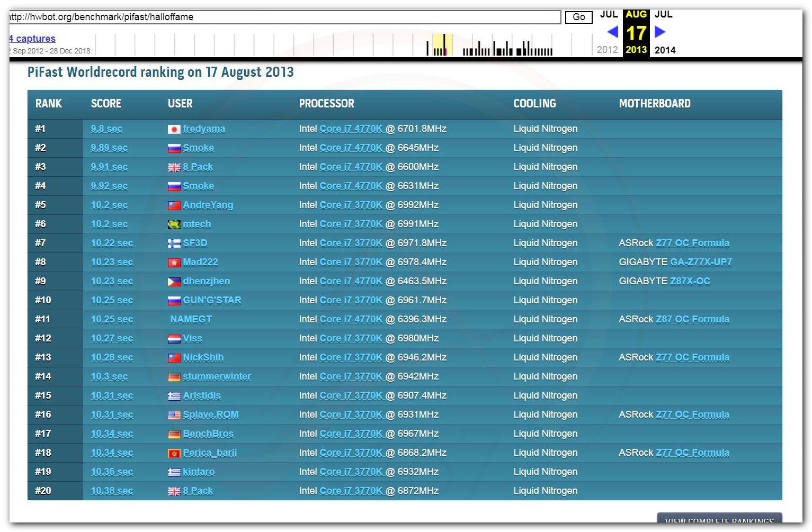Click the Russian flag beside GUN'G'STAR
Image resolution: width=812 pixels, height=532 pixels.
tap(174, 301)
